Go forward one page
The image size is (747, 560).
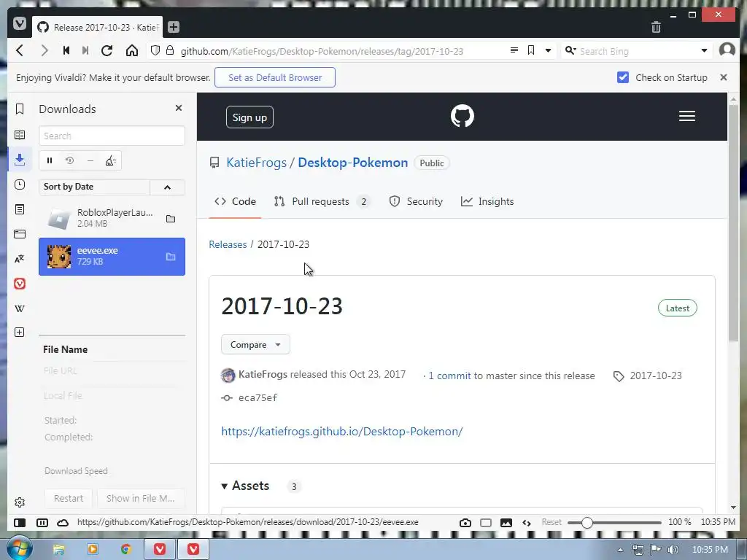coord(44,50)
